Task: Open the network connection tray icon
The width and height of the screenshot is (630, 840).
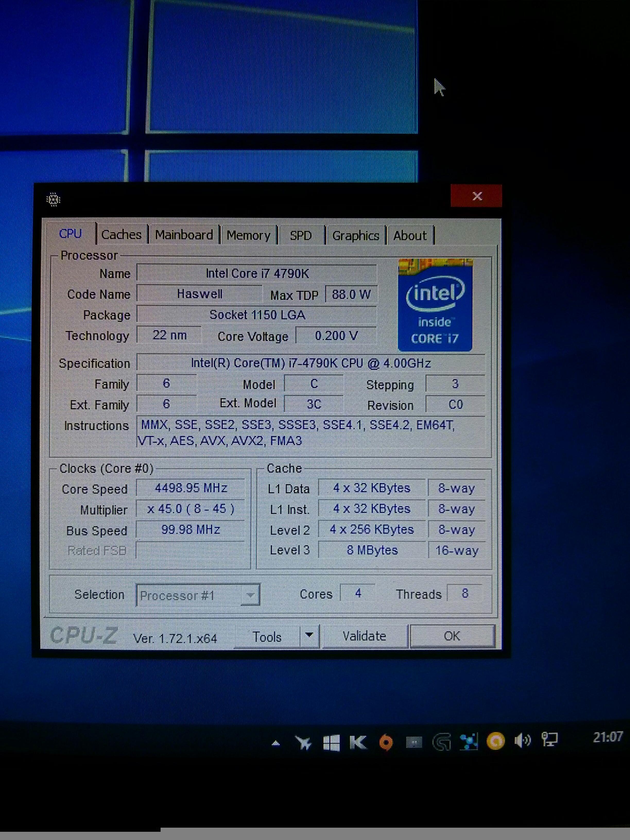Action: 549,739
